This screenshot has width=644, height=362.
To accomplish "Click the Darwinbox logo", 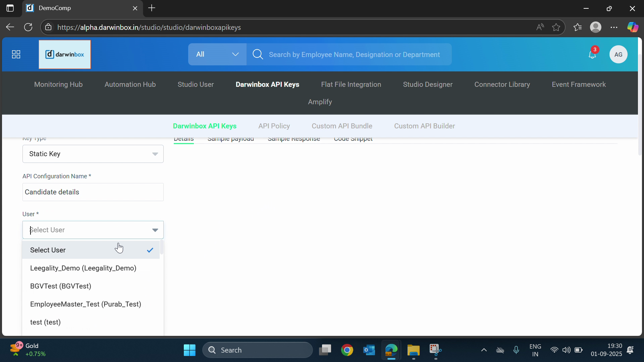I will [x=65, y=54].
